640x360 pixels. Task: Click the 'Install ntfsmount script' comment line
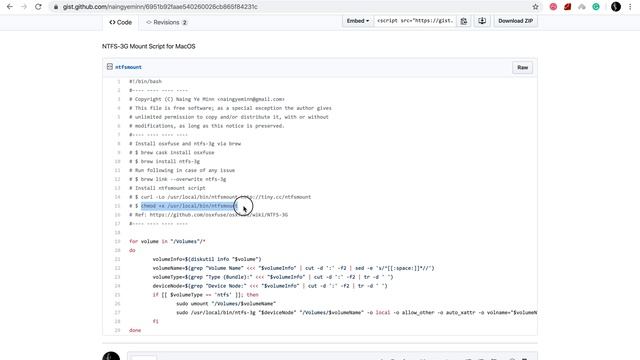pos(167,188)
